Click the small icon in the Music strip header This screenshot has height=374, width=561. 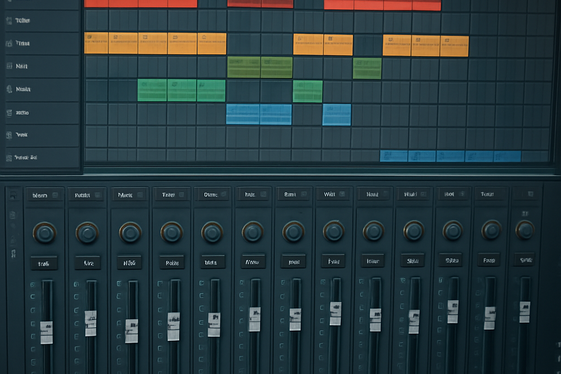click(140, 195)
